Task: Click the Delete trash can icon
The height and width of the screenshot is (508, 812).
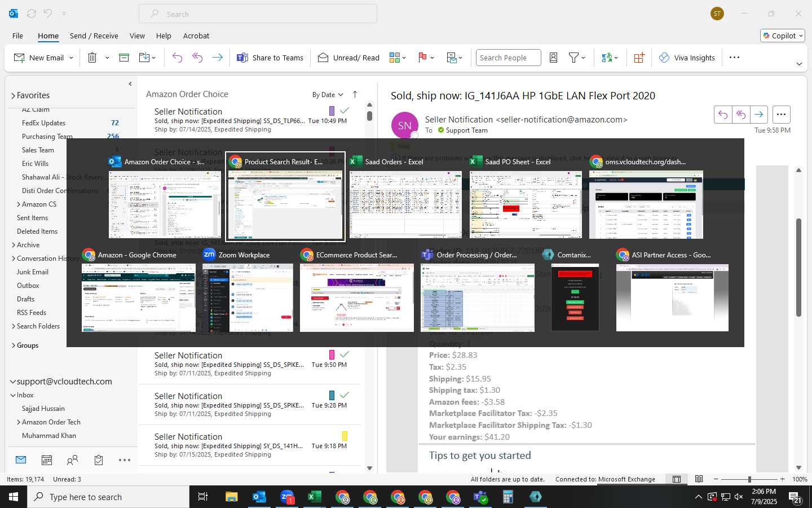Action: click(x=92, y=58)
